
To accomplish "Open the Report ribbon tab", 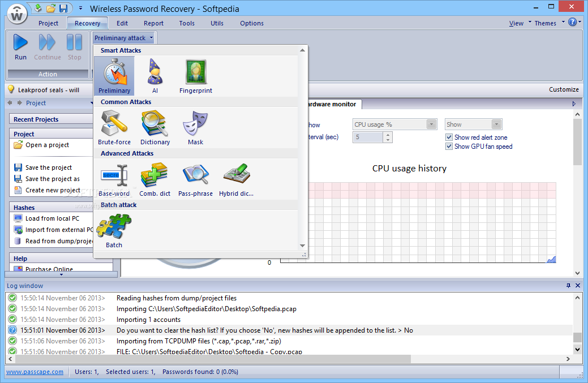I will pos(154,23).
